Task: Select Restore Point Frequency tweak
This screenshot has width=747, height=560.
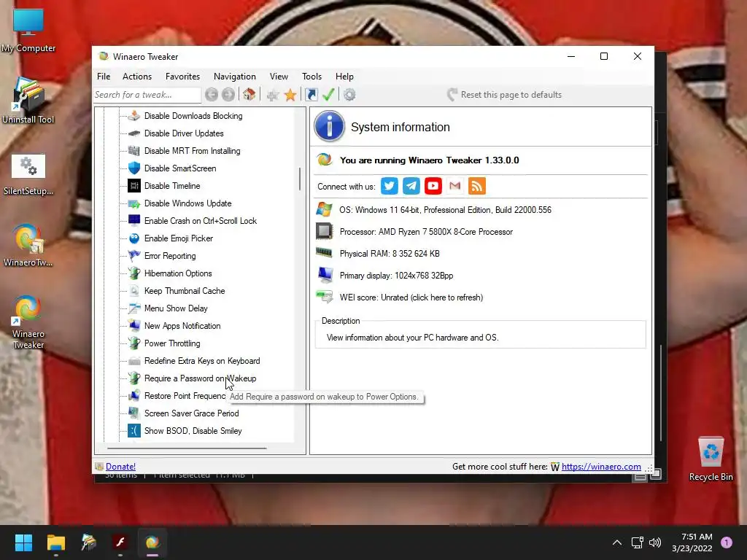Action: pyautogui.click(x=185, y=396)
